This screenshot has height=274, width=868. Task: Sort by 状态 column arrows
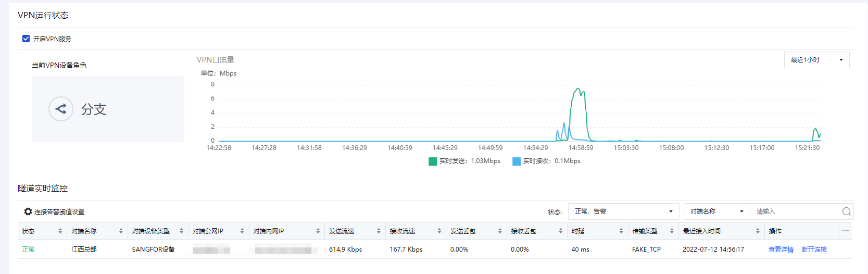pyautogui.click(x=60, y=231)
